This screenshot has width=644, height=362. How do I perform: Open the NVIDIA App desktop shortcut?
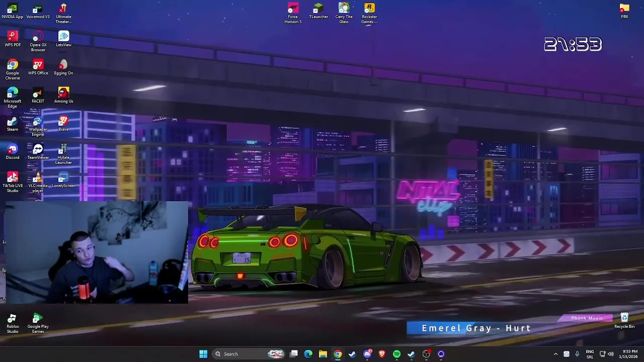13,12
